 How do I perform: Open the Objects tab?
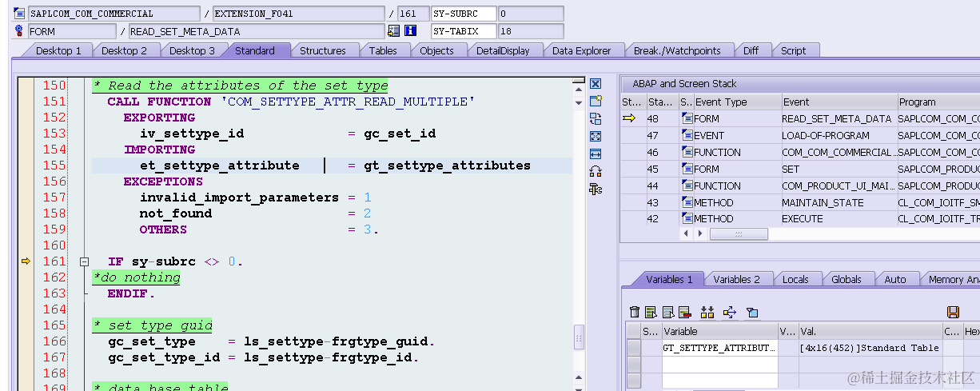click(436, 50)
